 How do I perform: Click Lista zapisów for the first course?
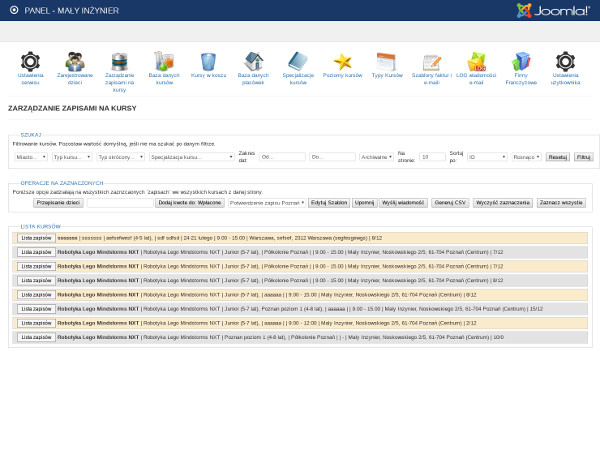pyautogui.click(x=36, y=238)
